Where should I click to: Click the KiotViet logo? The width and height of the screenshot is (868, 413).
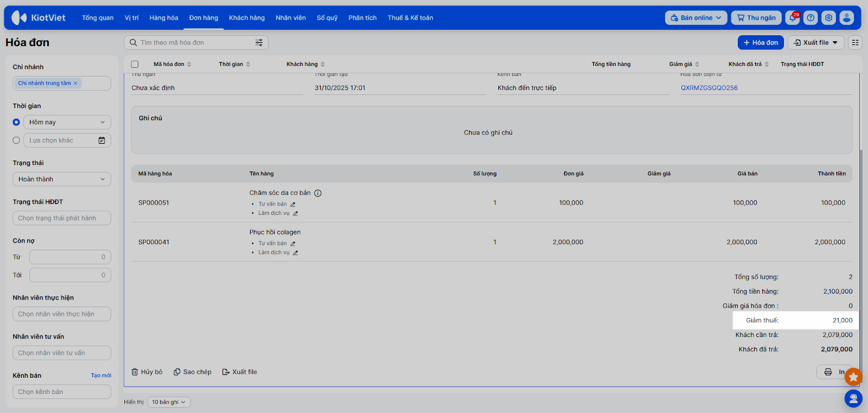[x=39, y=18]
